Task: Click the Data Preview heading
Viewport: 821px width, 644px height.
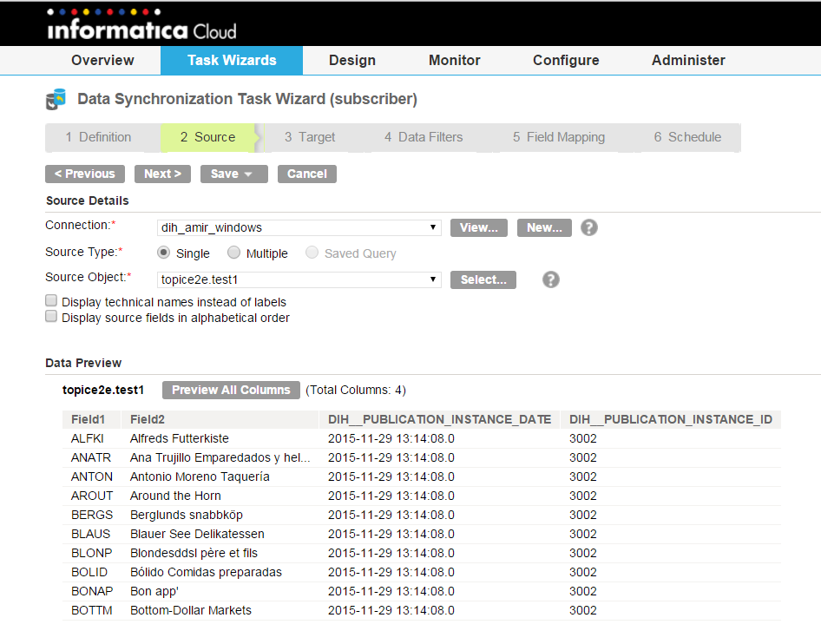Action: click(83, 364)
